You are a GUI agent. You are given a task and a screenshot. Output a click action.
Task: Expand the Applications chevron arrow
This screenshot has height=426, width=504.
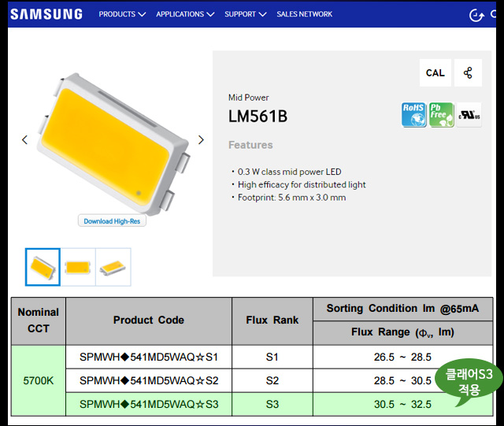tap(210, 14)
